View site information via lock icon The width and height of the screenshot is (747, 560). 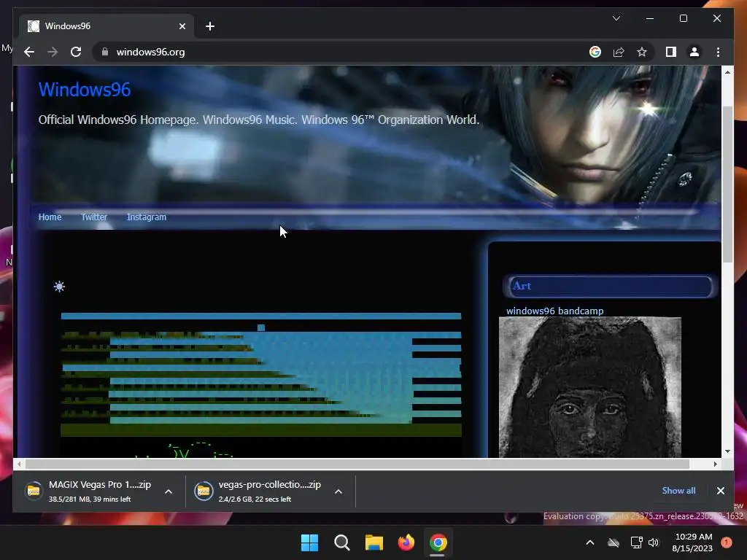(x=105, y=52)
